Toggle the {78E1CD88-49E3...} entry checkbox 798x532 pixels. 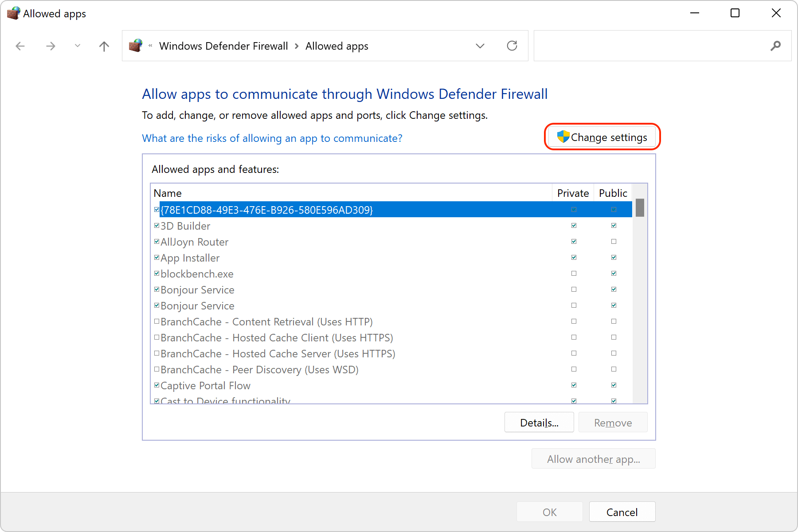coord(156,209)
